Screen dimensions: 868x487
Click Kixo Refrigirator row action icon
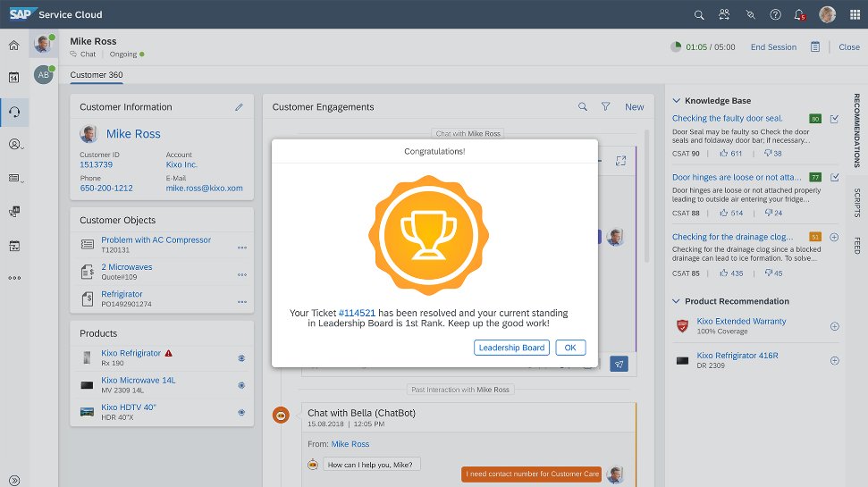click(241, 358)
